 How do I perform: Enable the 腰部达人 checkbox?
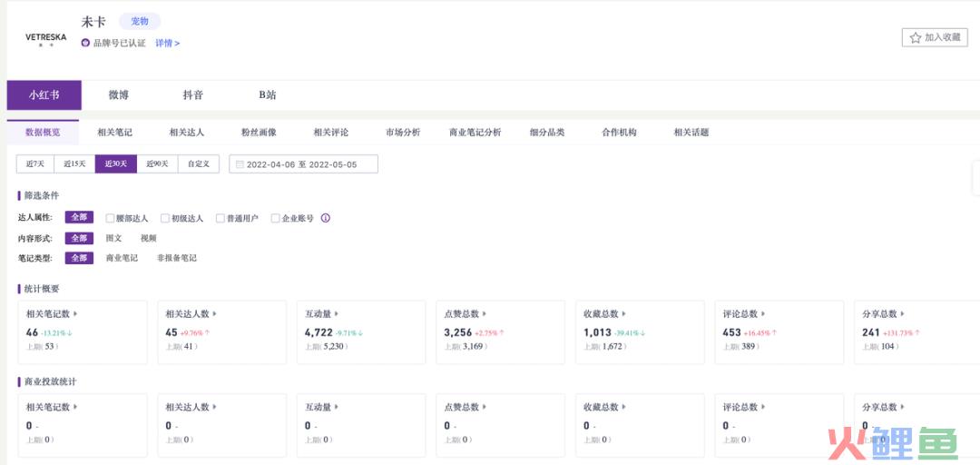(x=110, y=218)
